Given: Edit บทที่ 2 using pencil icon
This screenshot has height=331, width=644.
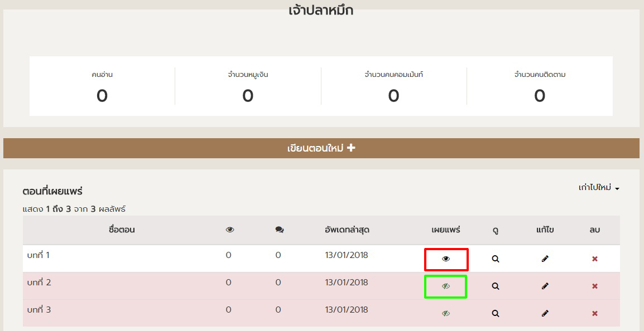Looking at the screenshot, I should coord(545,286).
